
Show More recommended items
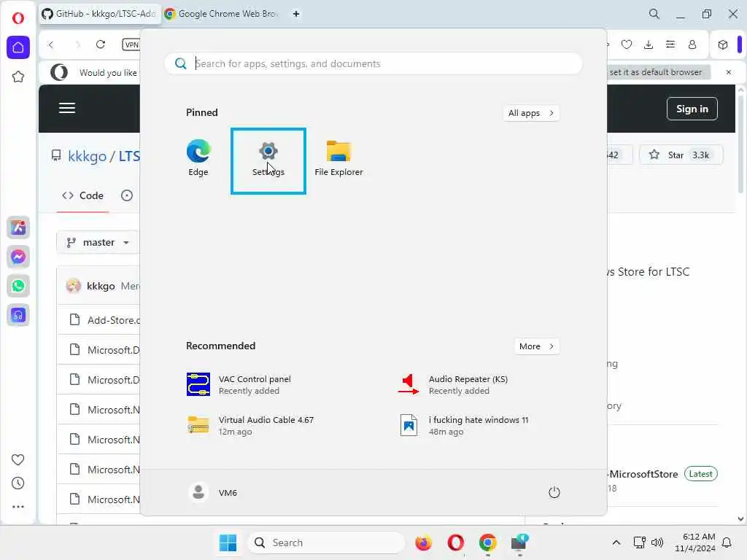[536, 346]
